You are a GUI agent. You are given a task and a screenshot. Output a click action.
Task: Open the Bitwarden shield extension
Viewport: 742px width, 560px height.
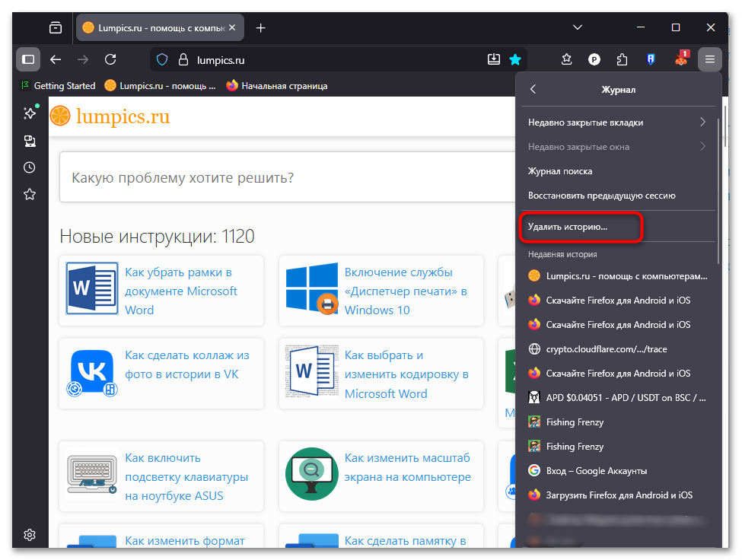coord(651,59)
